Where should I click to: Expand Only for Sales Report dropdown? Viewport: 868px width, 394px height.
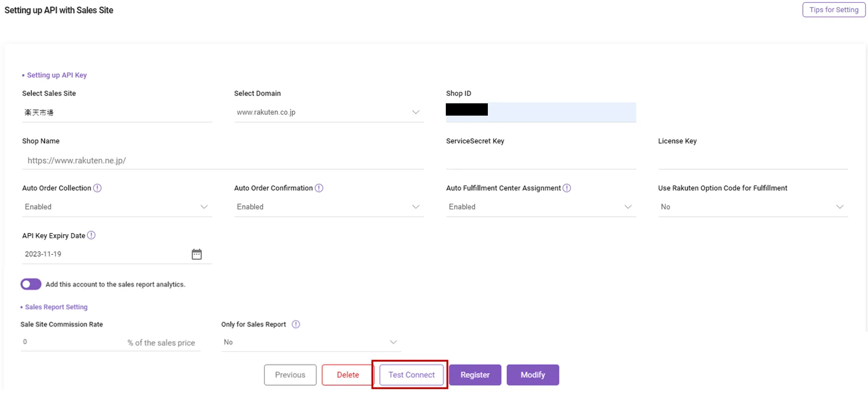[311, 342]
